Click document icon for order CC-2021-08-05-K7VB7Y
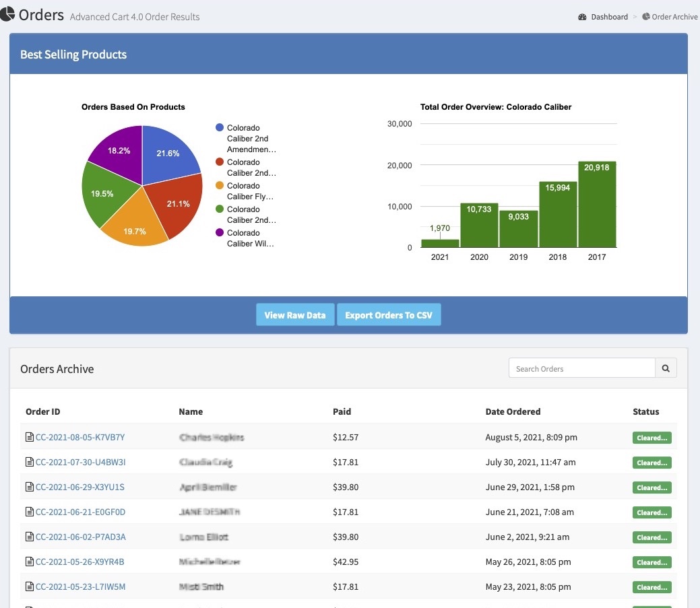The image size is (700, 608). coord(30,437)
